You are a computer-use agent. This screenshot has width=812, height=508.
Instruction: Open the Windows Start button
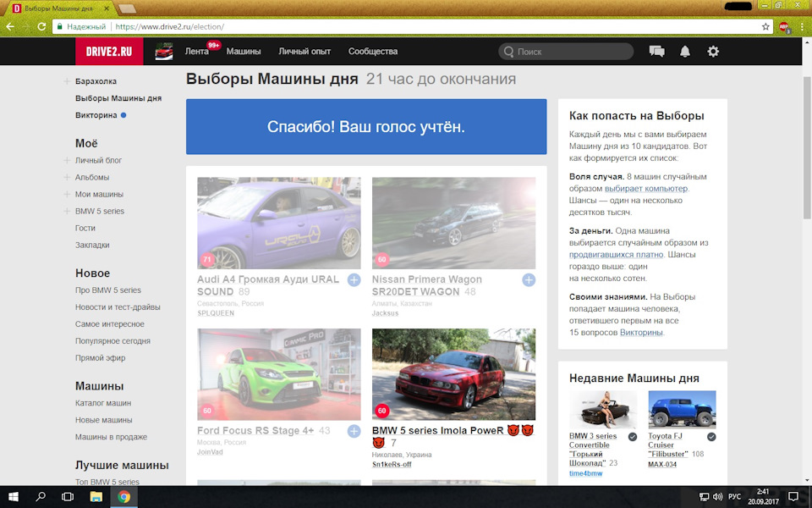(x=14, y=497)
